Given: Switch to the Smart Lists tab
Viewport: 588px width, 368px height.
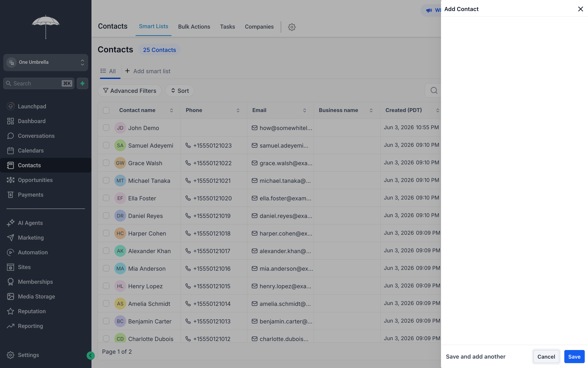Looking at the screenshot, I should (153, 26).
